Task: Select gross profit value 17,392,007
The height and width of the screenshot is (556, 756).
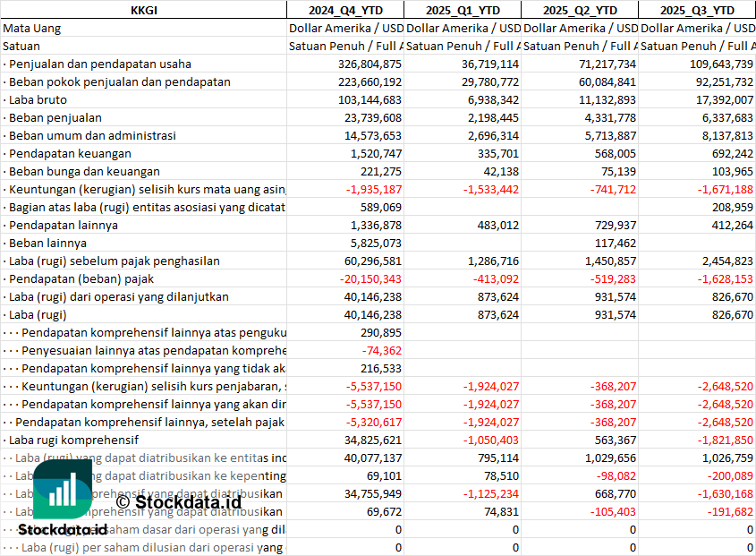Action: (x=724, y=99)
